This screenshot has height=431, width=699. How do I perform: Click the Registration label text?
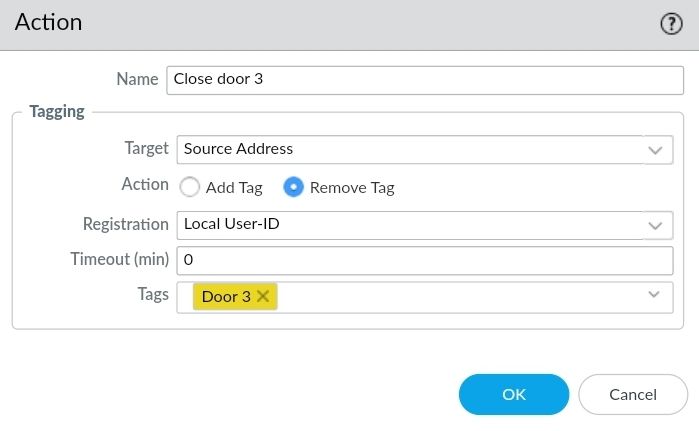click(x=126, y=224)
